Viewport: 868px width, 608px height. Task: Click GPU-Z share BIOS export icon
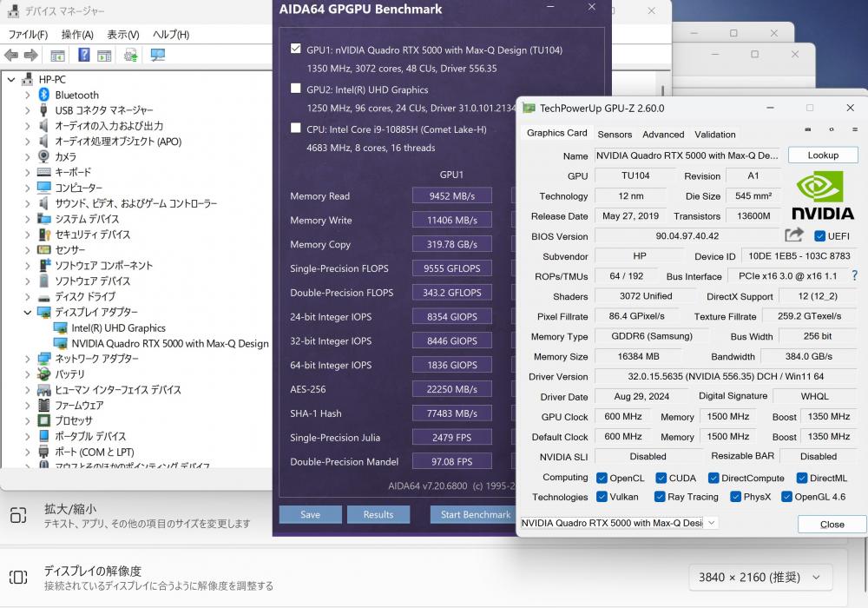tap(794, 235)
